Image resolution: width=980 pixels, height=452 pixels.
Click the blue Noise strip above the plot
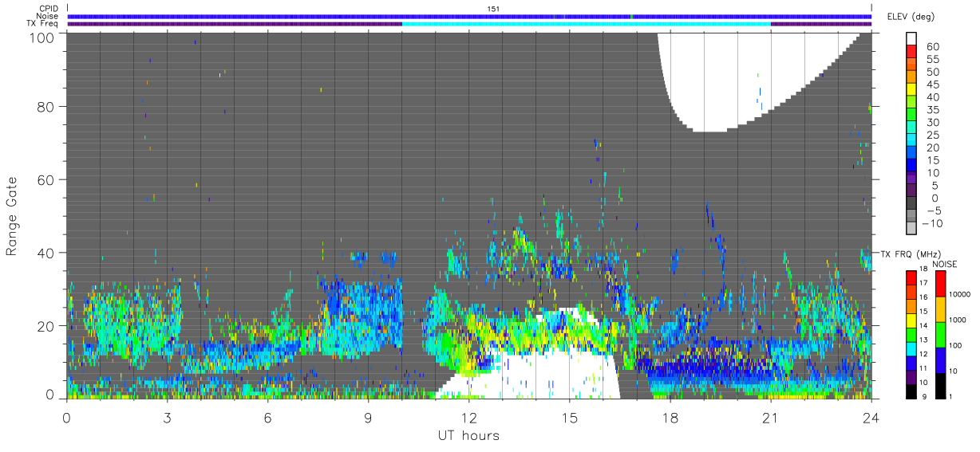pos(469,16)
